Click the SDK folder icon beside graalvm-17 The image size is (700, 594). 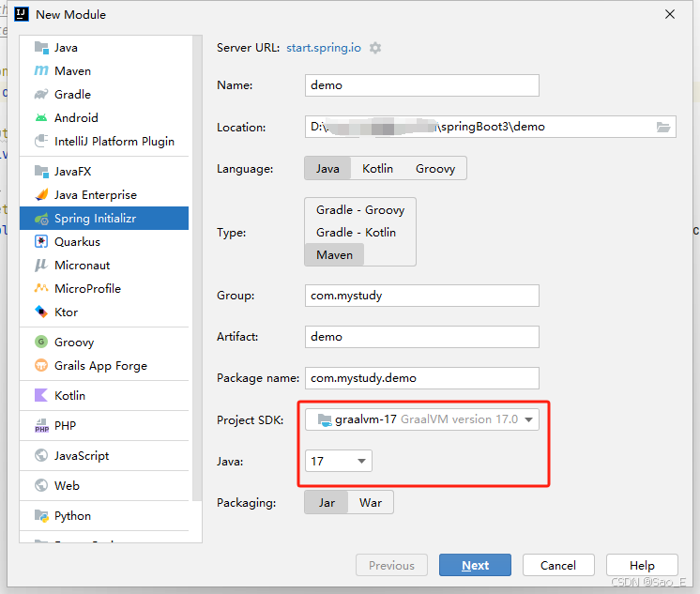coord(325,419)
